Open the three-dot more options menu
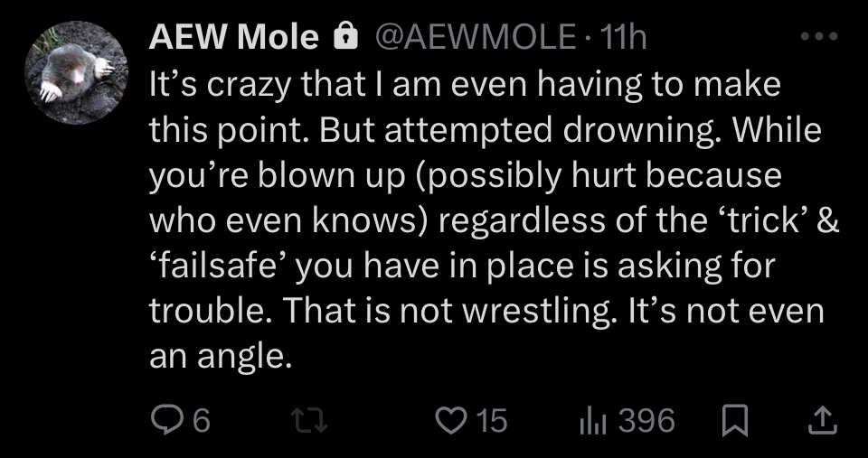Viewport: 868px width, 458px height. pos(821,37)
